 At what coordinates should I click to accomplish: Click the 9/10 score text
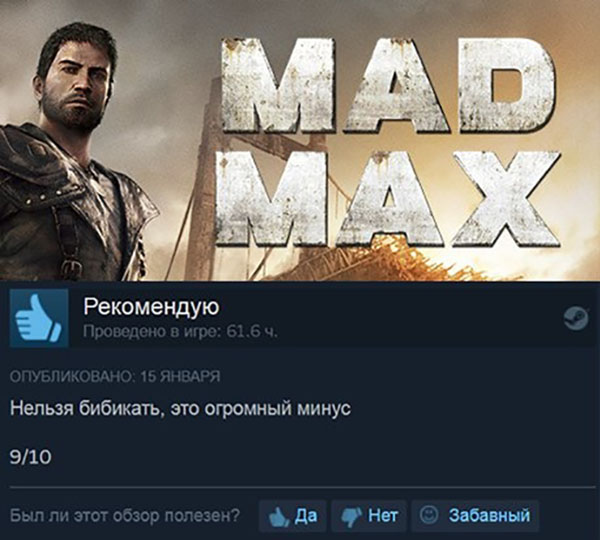[x=31, y=457]
